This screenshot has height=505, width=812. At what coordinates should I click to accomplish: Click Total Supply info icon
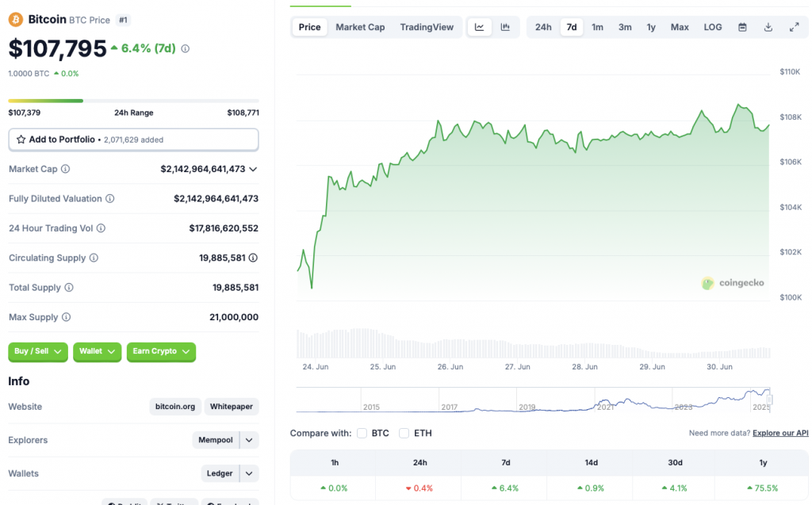pos(69,288)
